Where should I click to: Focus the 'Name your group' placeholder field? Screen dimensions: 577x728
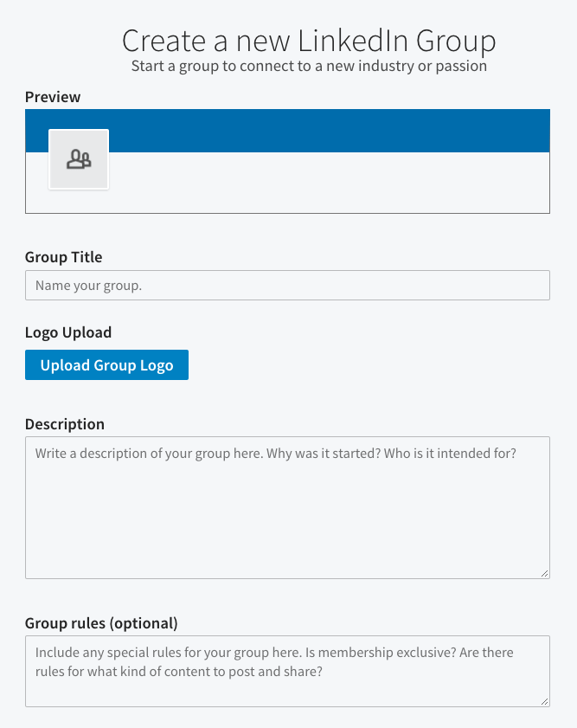click(x=287, y=285)
